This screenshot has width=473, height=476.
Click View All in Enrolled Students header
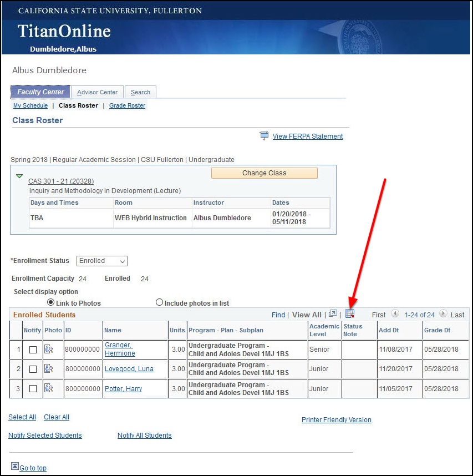point(307,315)
